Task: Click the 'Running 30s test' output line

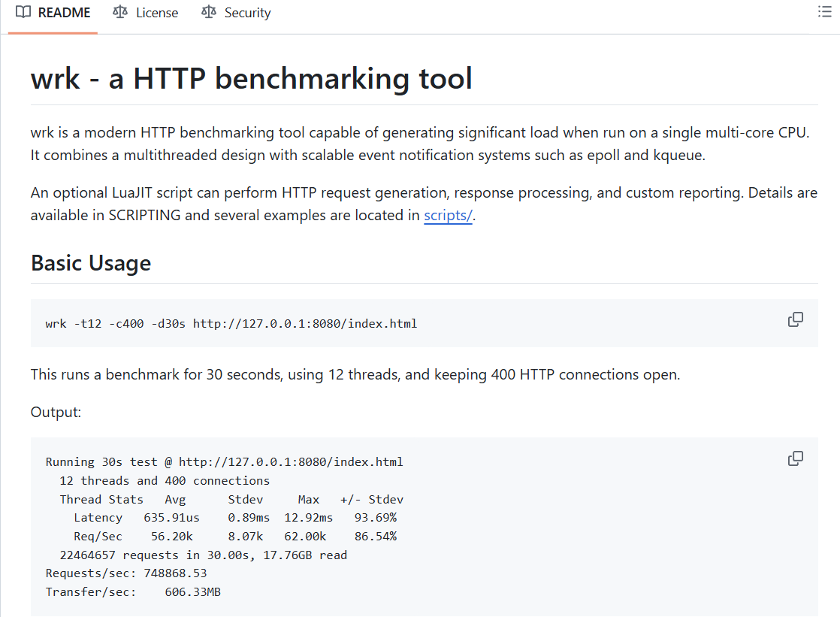Action: pyautogui.click(x=224, y=462)
